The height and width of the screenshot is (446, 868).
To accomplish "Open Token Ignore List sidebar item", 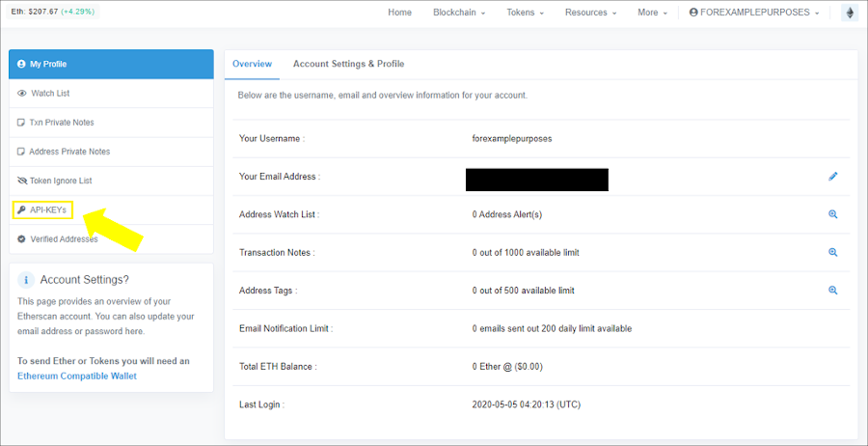I will pos(111,181).
